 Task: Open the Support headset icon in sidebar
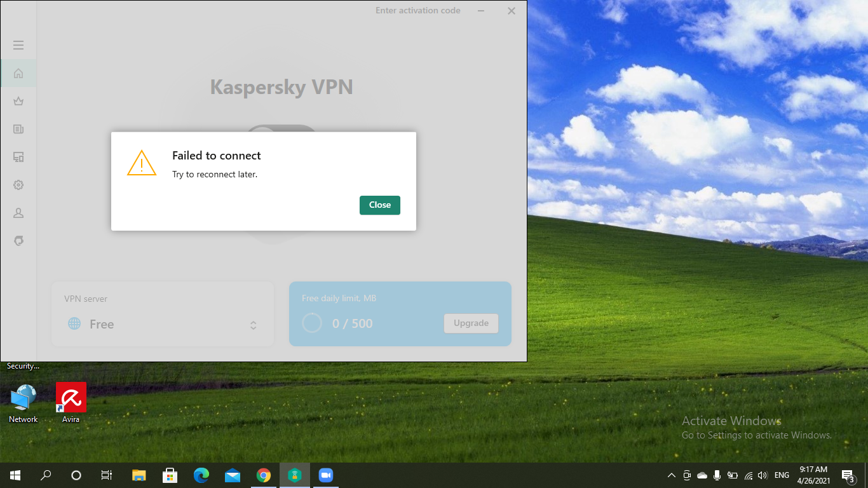pyautogui.click(x=18, y=241)
